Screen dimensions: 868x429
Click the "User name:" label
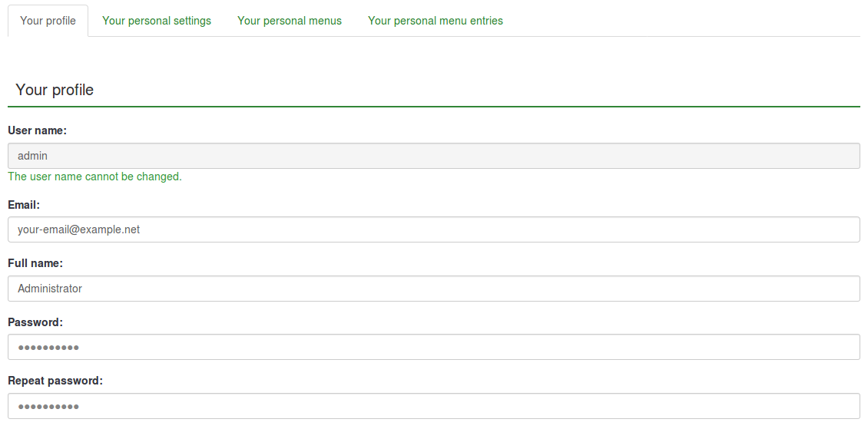(37, 130)
